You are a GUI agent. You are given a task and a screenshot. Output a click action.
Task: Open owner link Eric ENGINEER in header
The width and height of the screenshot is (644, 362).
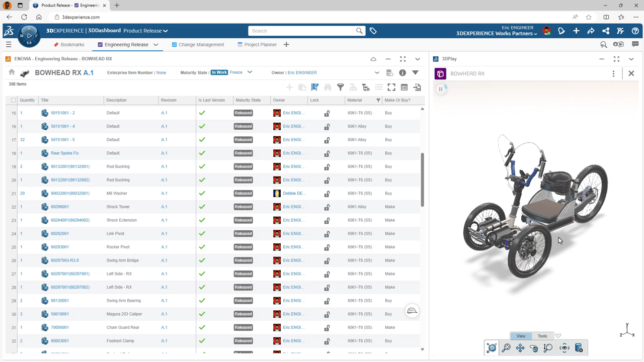[x=302, y=72]
